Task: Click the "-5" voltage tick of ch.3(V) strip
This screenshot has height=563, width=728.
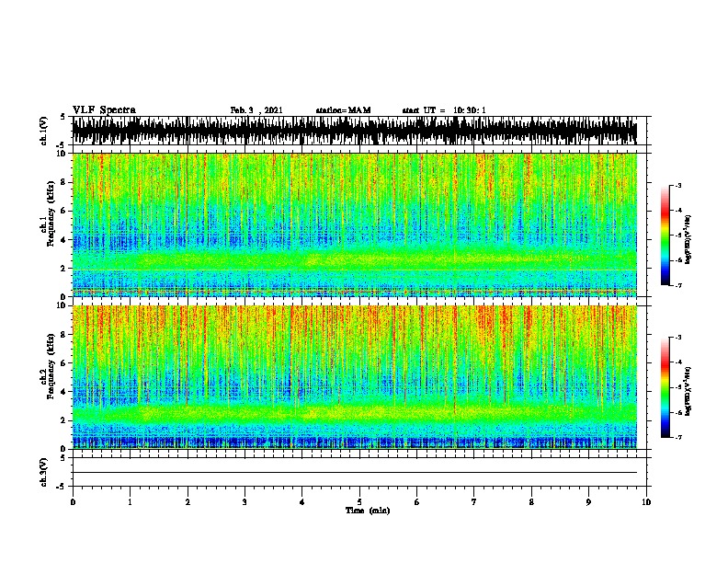Action: point(62,487)
